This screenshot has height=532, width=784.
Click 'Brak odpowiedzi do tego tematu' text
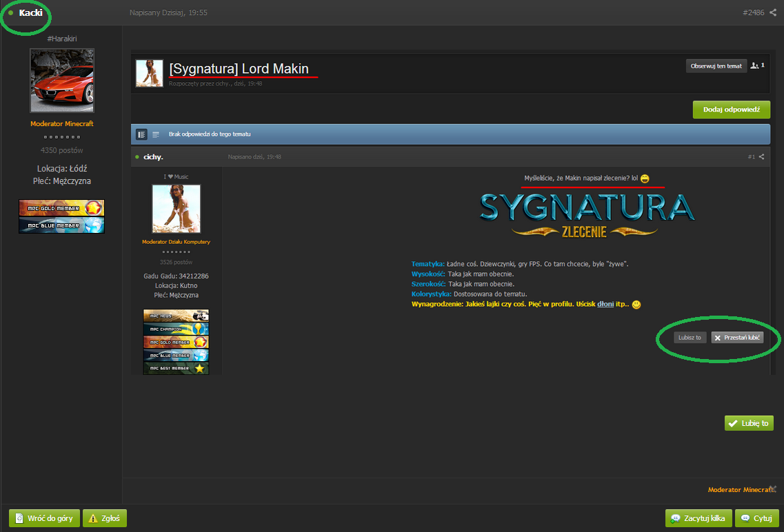pyautogui.click(x=210, y=134)
